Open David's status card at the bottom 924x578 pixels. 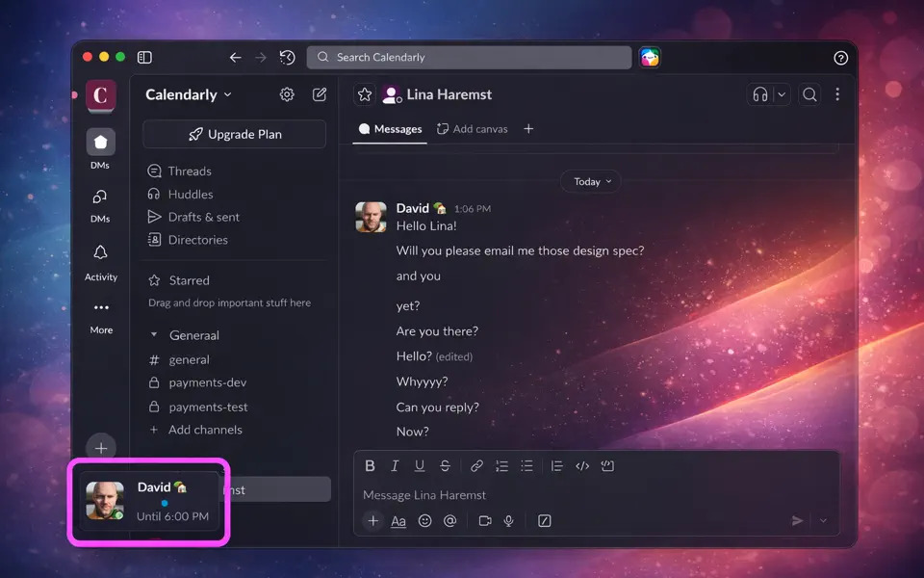(149, 501)
